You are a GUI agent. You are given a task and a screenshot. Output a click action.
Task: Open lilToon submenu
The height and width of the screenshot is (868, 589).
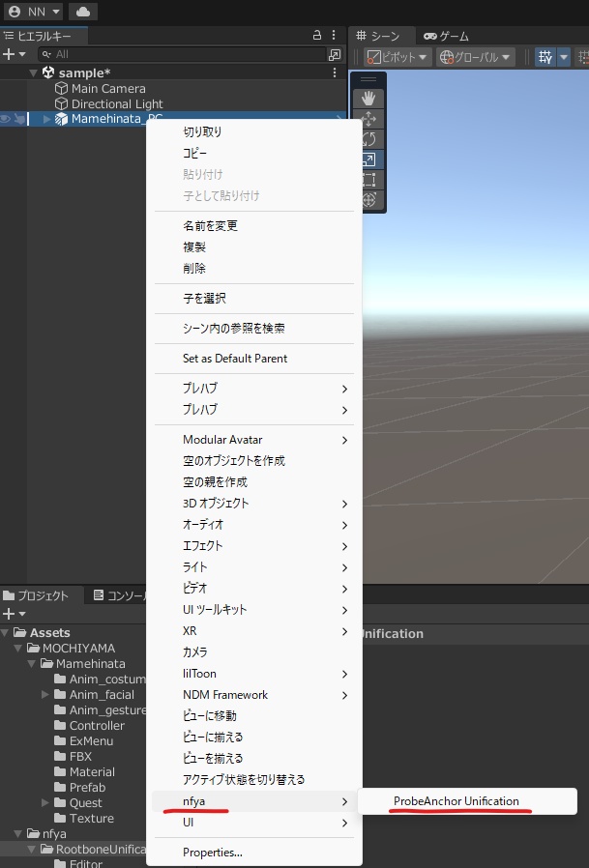(x=253, y=674)
